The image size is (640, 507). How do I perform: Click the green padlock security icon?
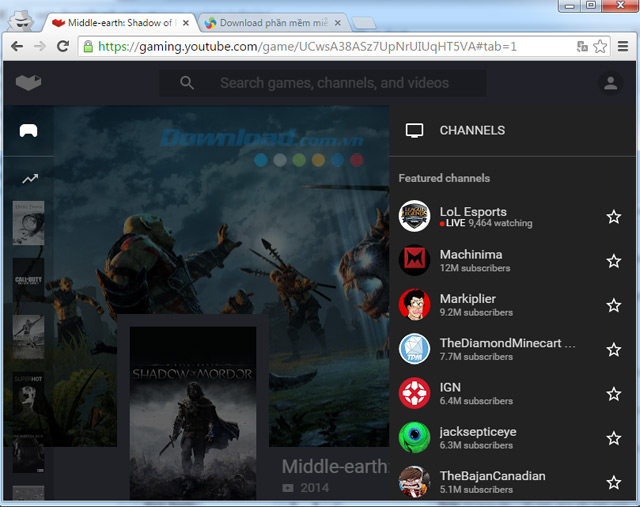coord(88,46)
